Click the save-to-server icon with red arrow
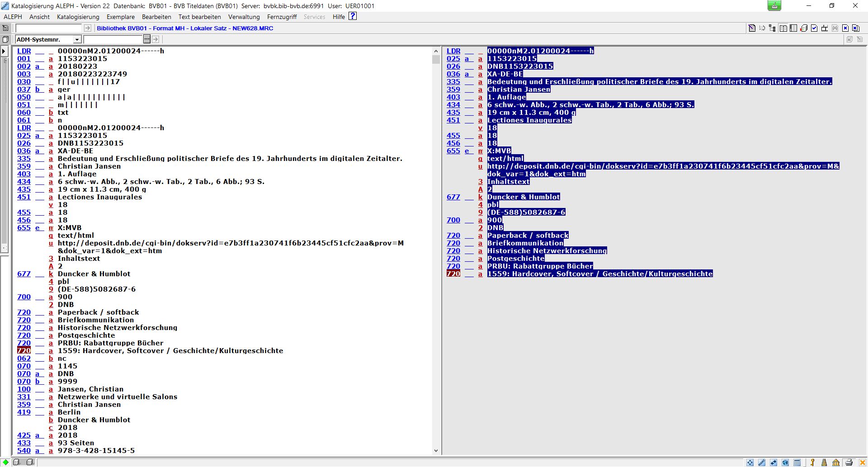 coord(804,28)
